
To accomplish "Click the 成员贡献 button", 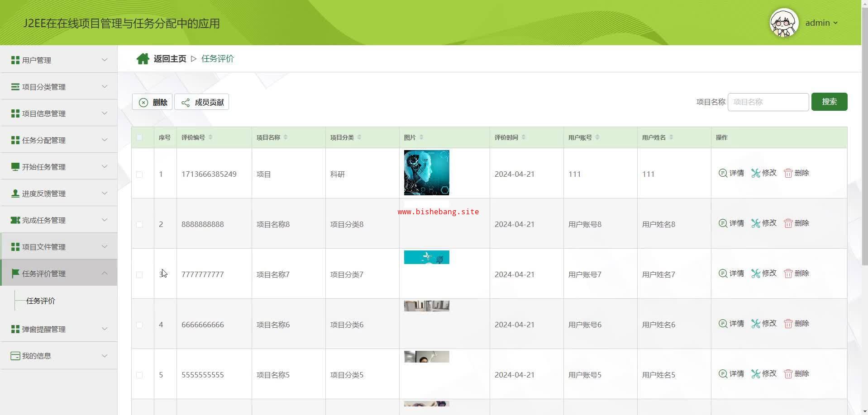I will click(202, 102).
